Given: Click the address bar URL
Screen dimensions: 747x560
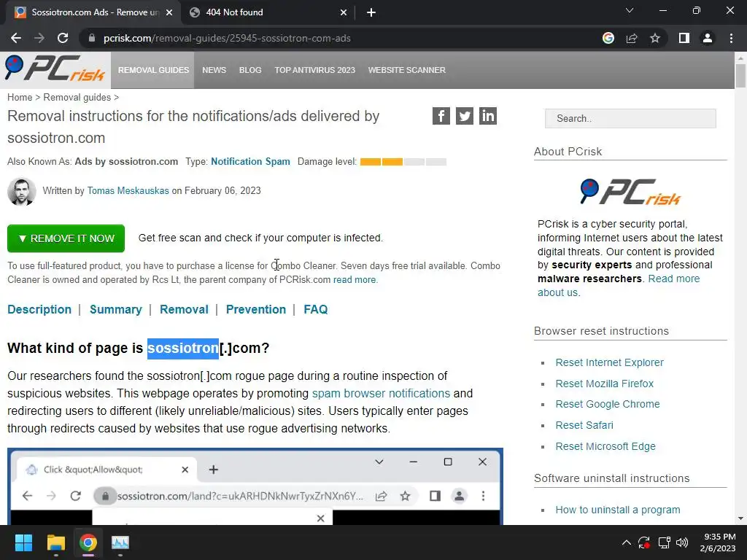Looking at the screenshot, I should pos(227,38).
